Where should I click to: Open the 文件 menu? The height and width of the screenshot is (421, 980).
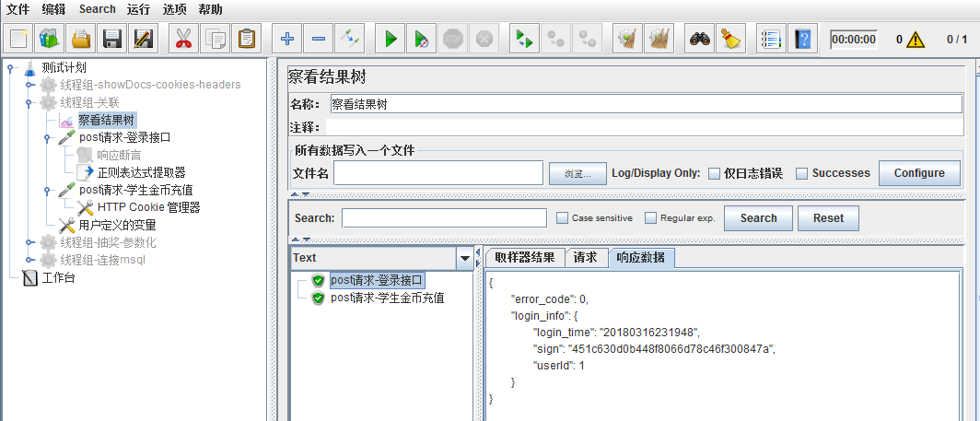18,9
